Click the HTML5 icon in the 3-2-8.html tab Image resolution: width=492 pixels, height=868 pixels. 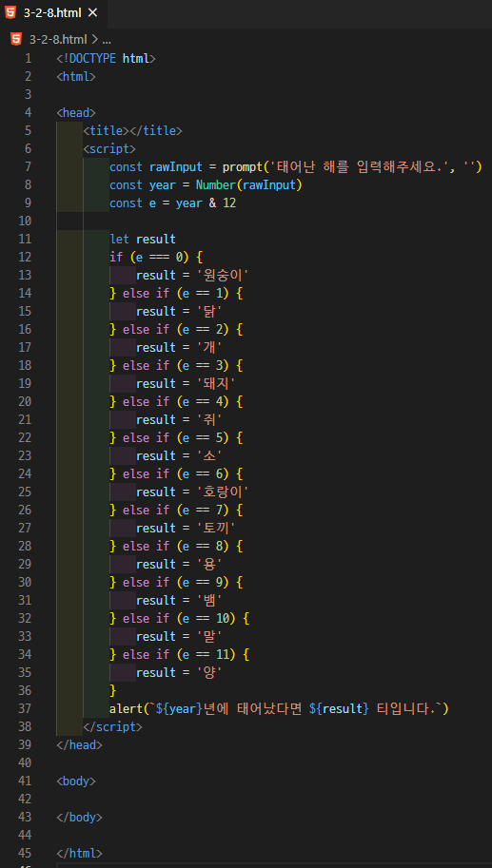pos(10,13)
